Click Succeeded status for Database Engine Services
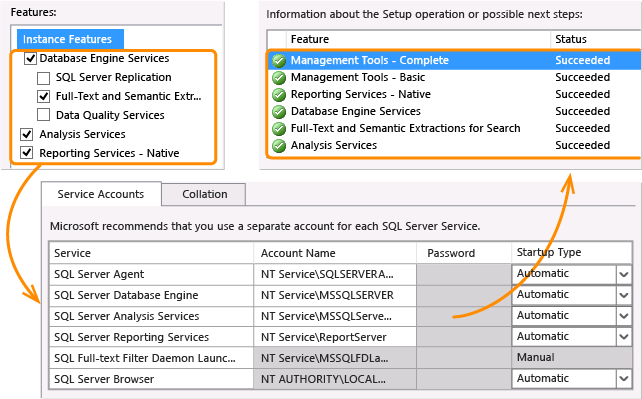 (x=583, y=111)
